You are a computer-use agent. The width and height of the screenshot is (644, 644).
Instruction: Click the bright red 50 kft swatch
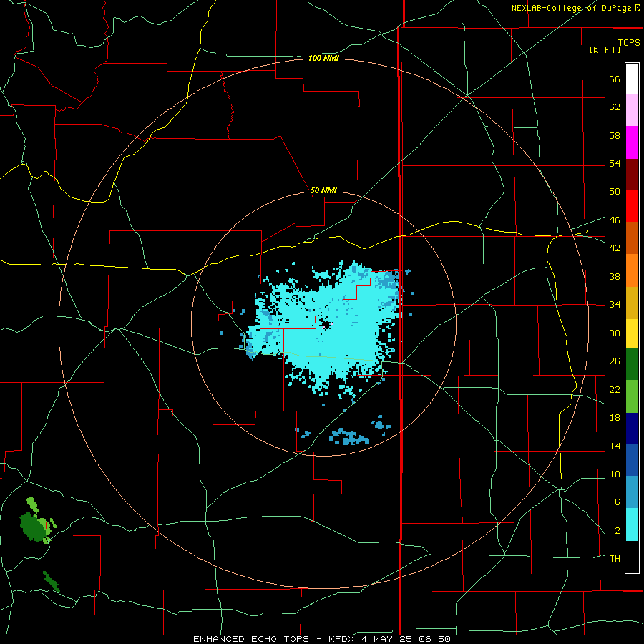[632, 206]
